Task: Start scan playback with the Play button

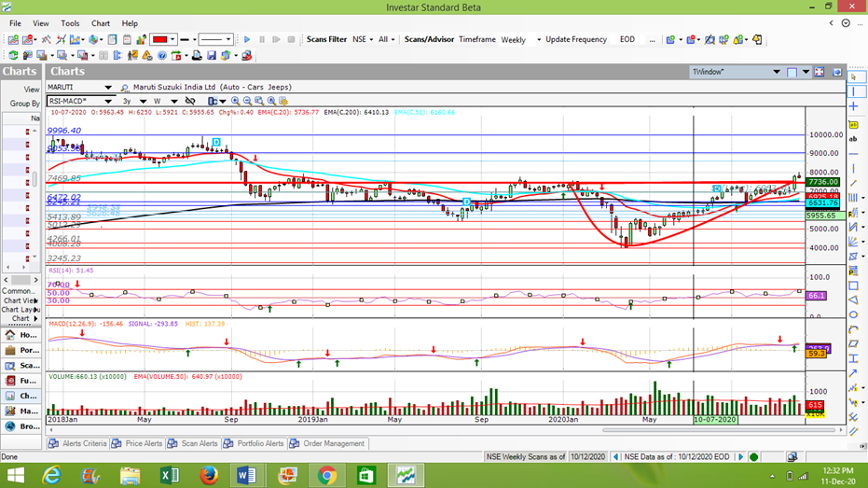Action: [x=247, y=39]
